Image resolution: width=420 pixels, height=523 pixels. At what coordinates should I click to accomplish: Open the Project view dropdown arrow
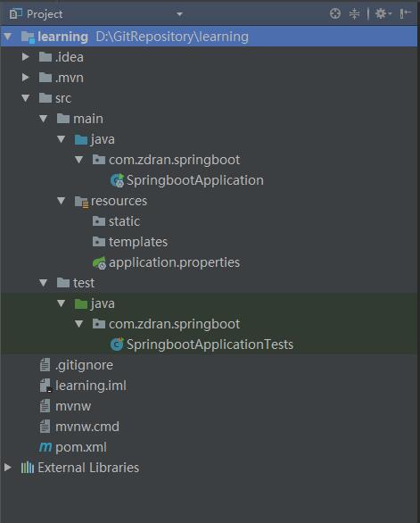tap(179, 14)
